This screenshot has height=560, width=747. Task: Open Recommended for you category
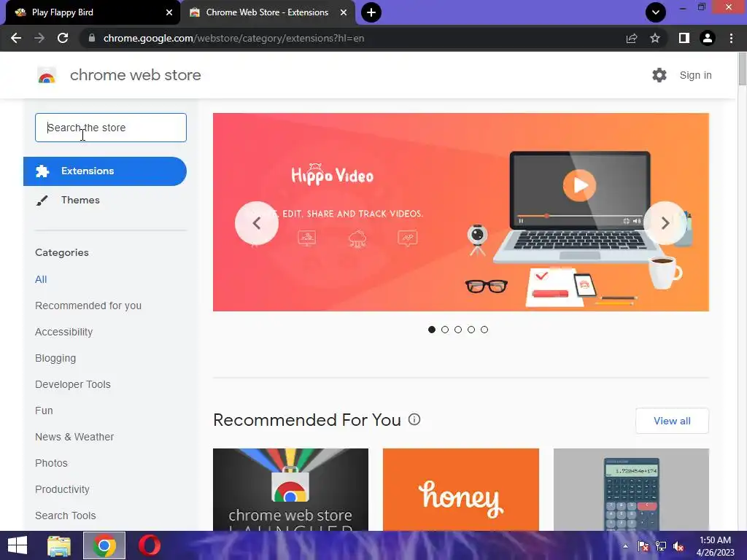(88, 306)
